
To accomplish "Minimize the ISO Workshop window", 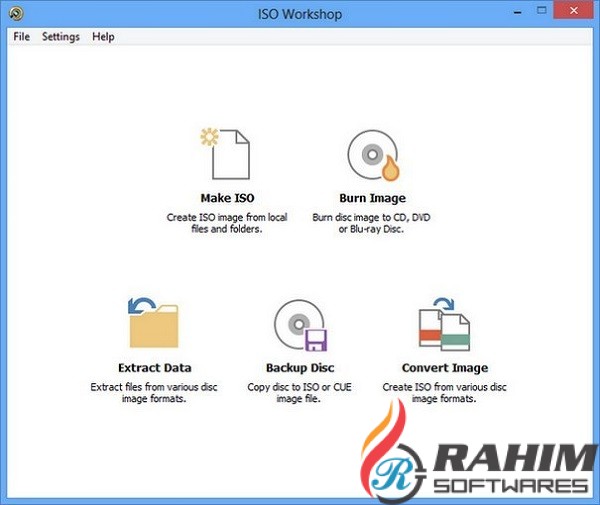I will pos(518,12).
